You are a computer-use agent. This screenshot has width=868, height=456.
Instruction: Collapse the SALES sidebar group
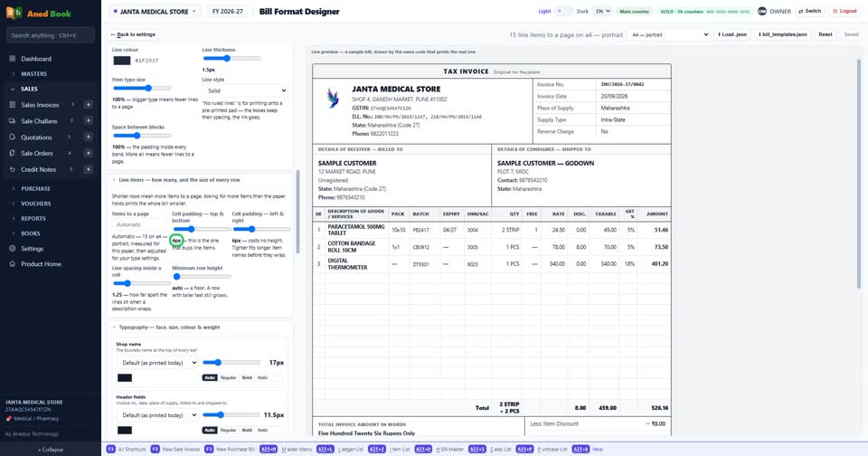50,89
